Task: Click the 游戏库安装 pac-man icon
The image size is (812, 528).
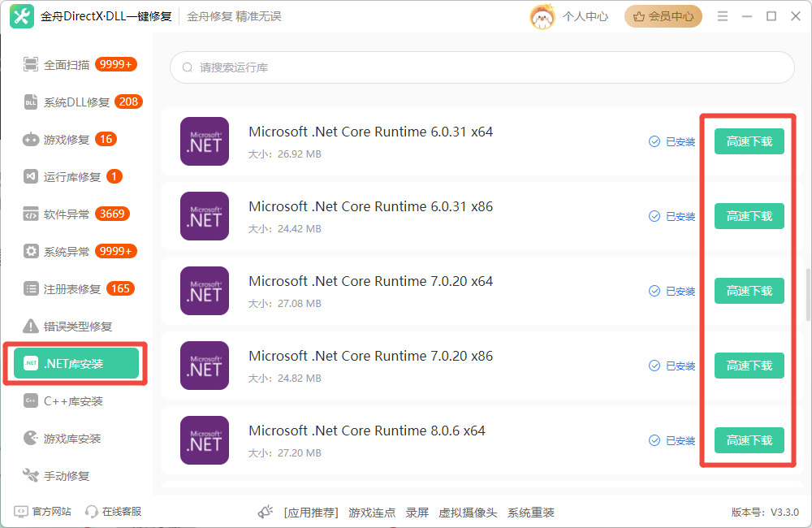Action: (x=31, y=438)
